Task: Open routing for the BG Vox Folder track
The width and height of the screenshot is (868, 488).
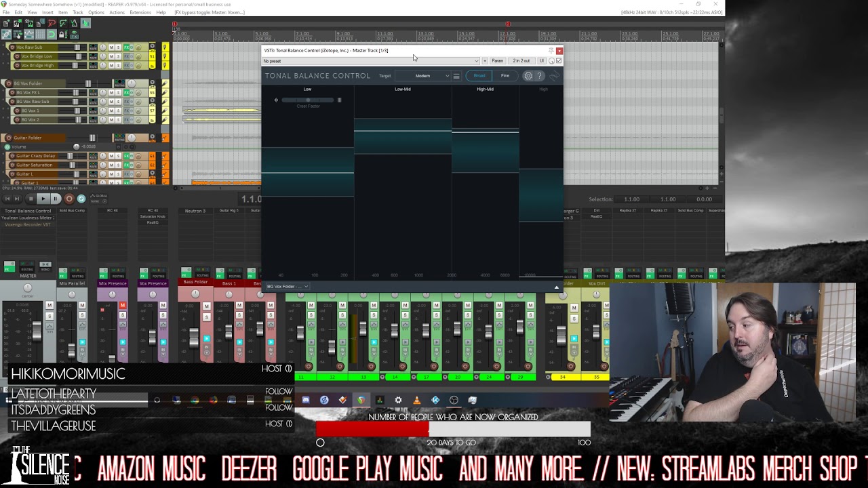Action: coord(119,83)
